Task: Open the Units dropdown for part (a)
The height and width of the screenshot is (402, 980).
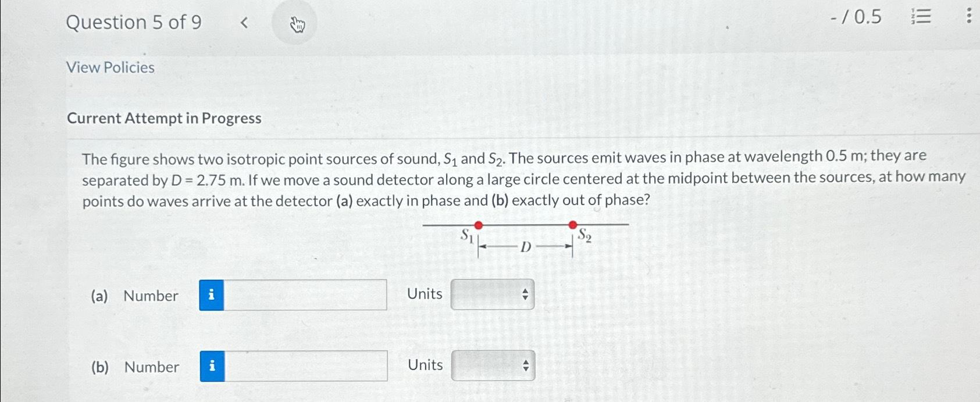Action: pyautogui.click(x=491, y=295)
